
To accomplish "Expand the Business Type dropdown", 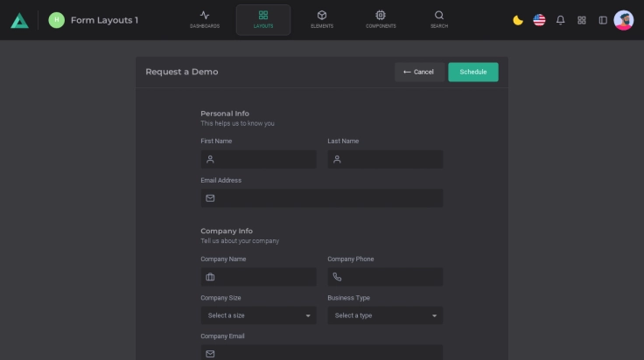I will [x=385, y=315].
